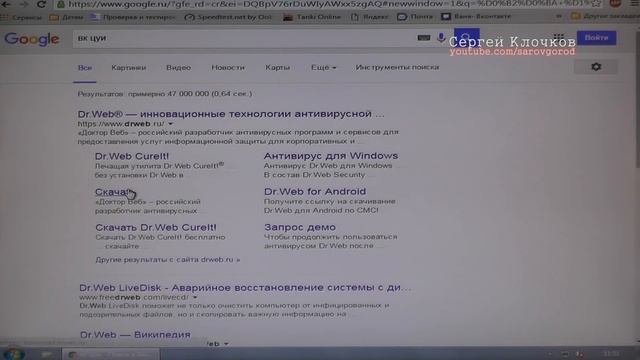Click the Google search input field

click(x=245, y=38)
